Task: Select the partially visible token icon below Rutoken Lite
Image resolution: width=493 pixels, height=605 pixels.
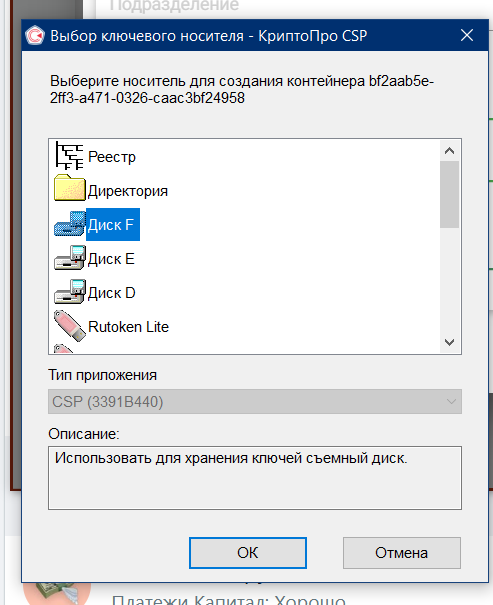Action: [x=64, y=349]
